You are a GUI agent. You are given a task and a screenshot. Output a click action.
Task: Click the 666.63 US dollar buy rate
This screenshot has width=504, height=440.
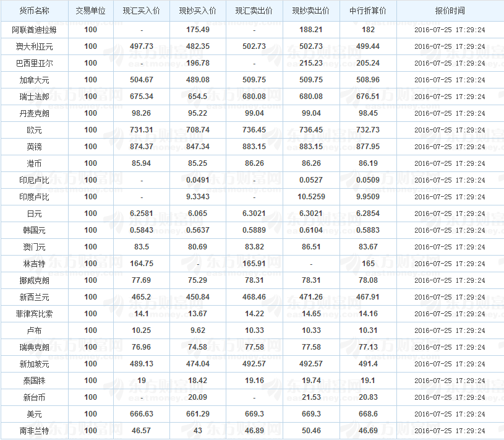(142, 414)
